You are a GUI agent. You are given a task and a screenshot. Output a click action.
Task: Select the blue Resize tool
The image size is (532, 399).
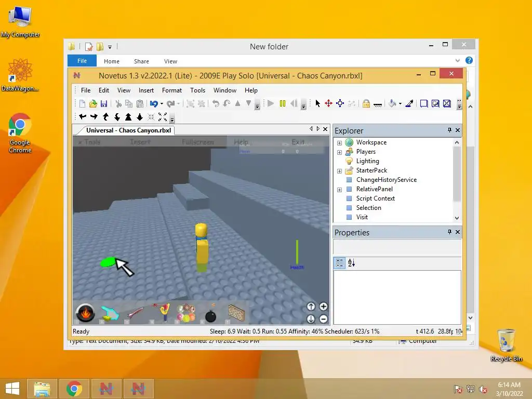click(340, 103)
